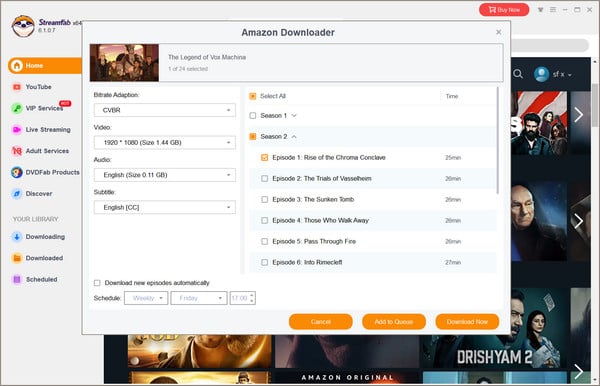This screenshot has width=600, height=386.
Task: Click the user avatar icon
Action: (541, 74)
